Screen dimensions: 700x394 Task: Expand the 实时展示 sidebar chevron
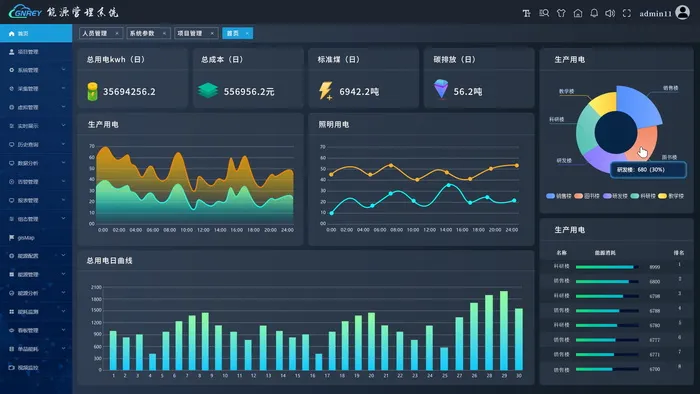click(x=63, y=125)
